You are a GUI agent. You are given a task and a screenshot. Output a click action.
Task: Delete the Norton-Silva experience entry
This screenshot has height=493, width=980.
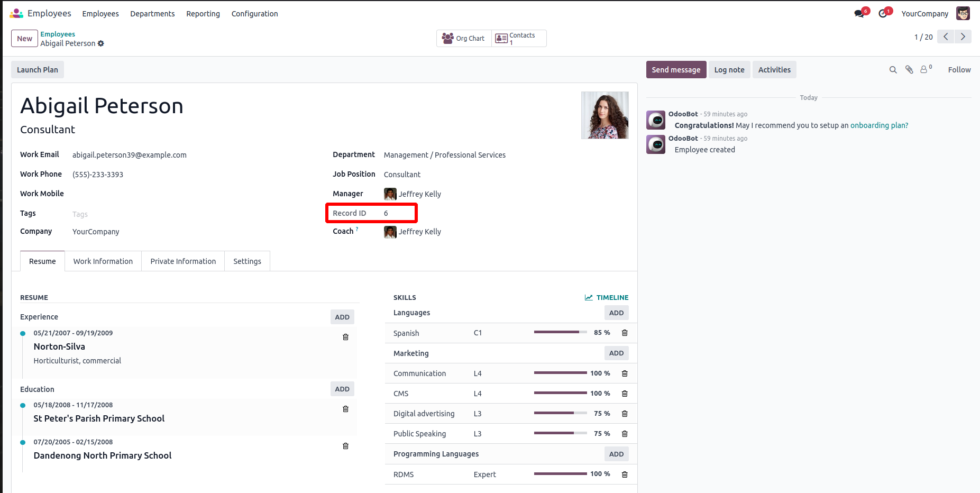(345, 337)
